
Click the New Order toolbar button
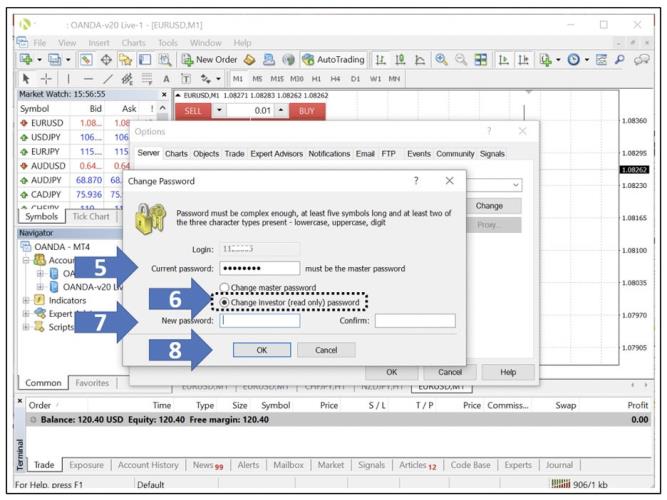[209, 60]
